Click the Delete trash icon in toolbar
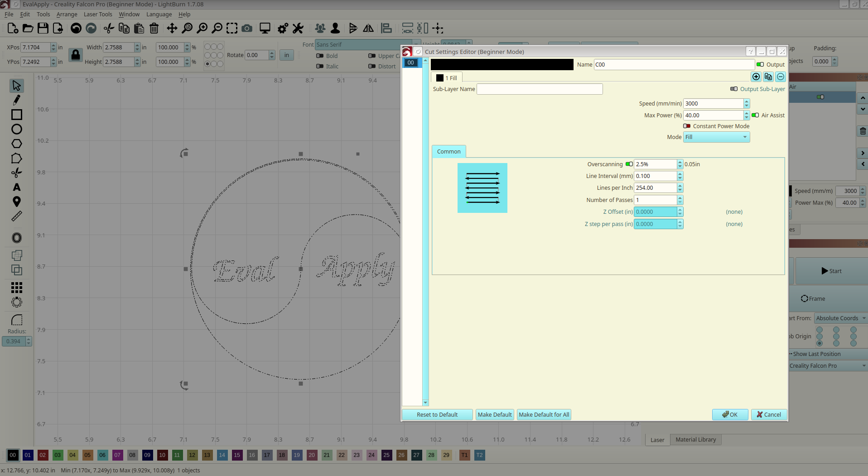 pos(154,29)
